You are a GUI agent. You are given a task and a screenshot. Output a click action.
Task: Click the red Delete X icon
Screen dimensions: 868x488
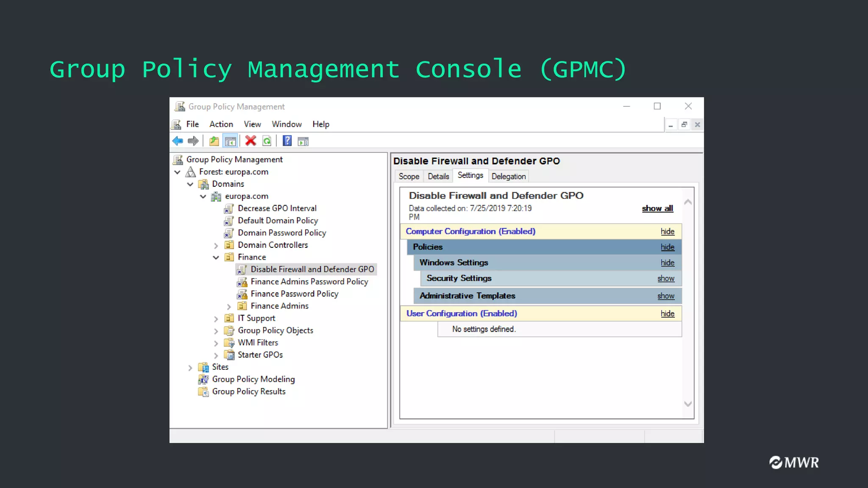pos(250,141)
